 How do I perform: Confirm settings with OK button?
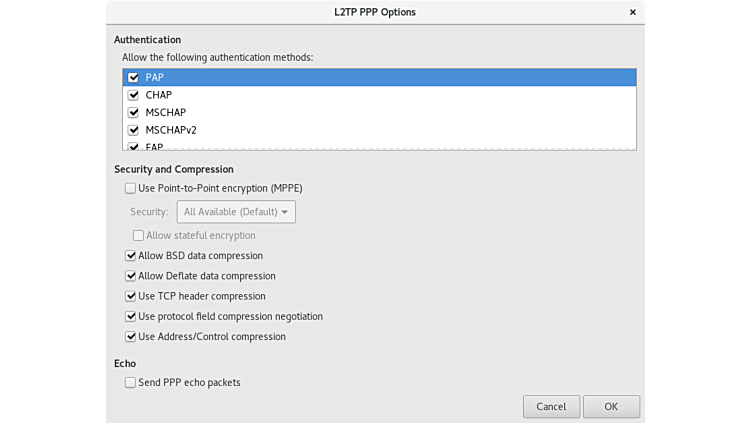tap(611, 407)
